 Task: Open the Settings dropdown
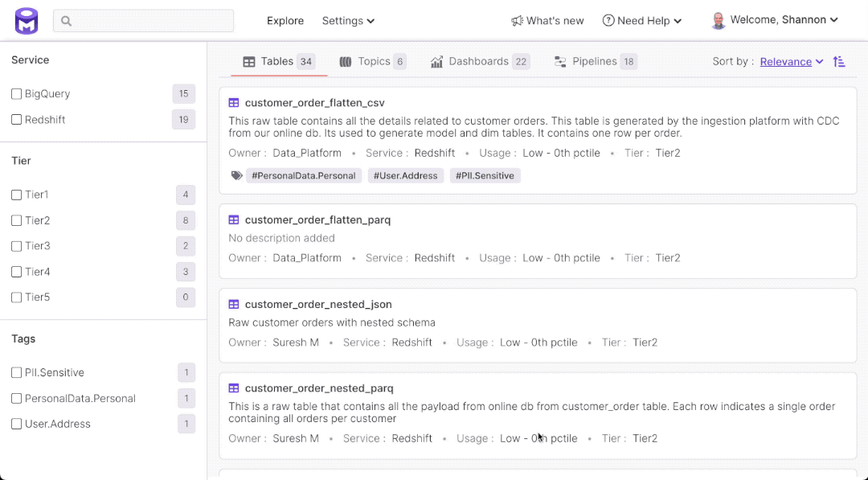(x=347, y=20)
